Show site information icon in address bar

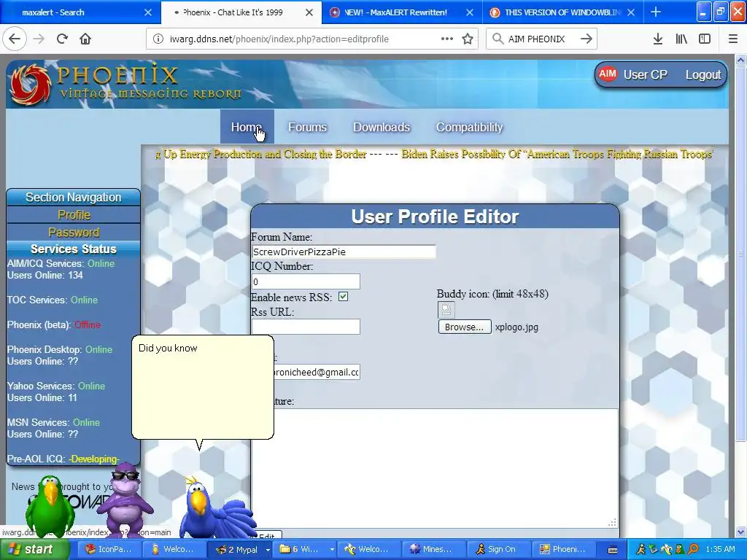click(x=158, y=39)
